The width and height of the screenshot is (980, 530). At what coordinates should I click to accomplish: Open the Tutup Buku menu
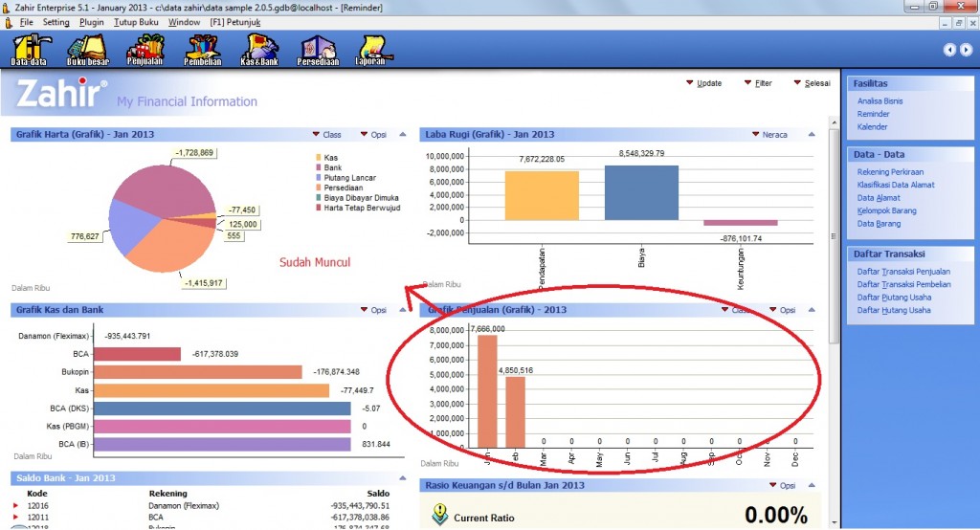tap(136, 21)
